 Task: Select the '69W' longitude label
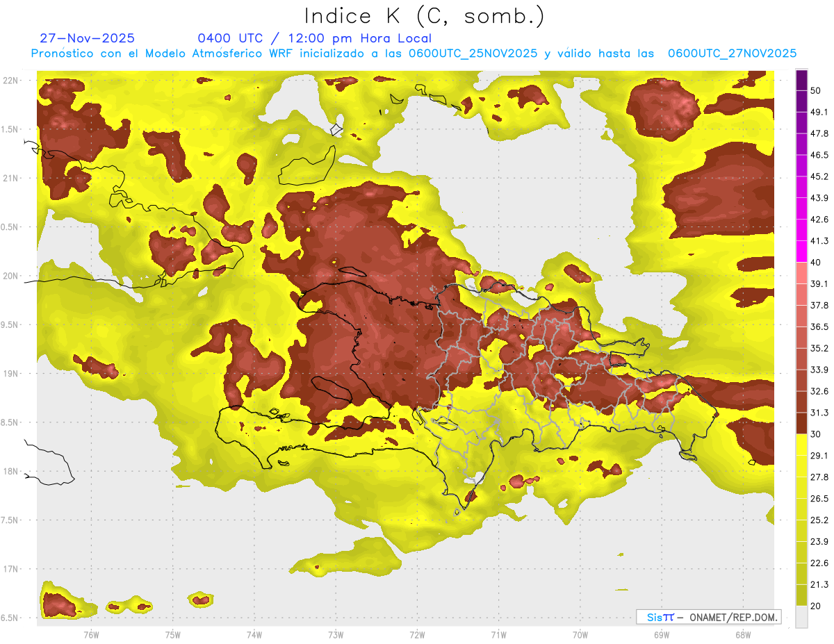coord(662,635)
